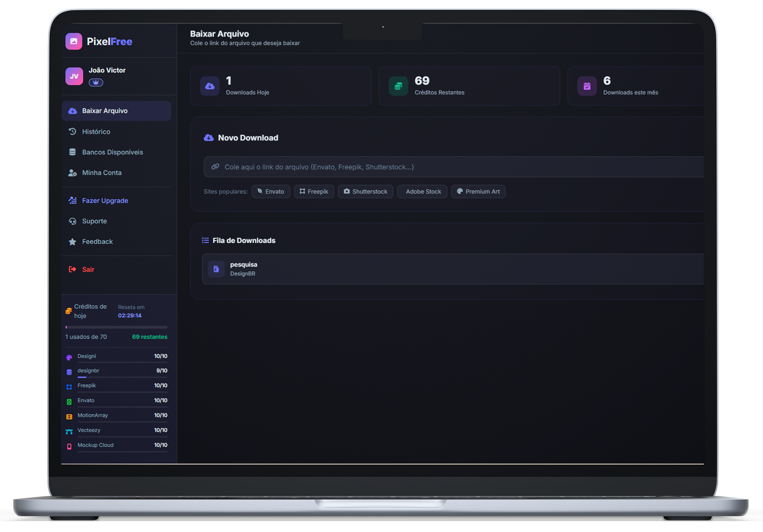Click the Designi palette icon
763x532 pixels.
[69, 358]
